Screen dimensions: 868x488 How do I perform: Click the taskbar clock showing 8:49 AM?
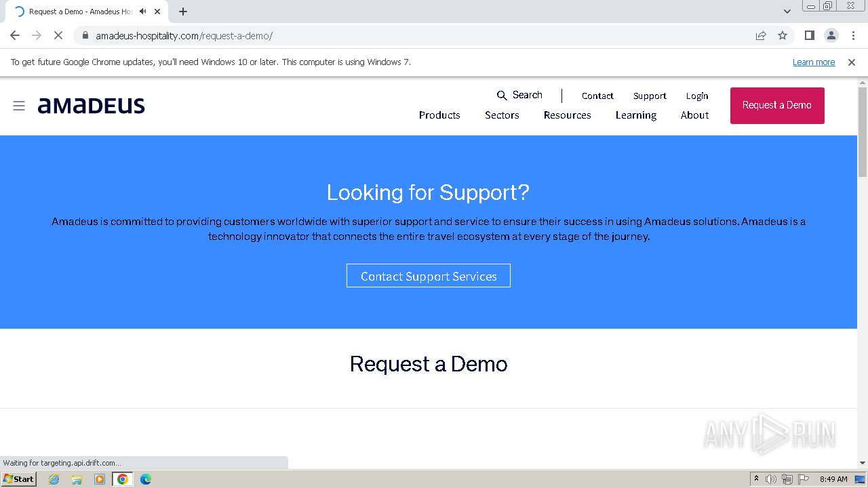833,479
